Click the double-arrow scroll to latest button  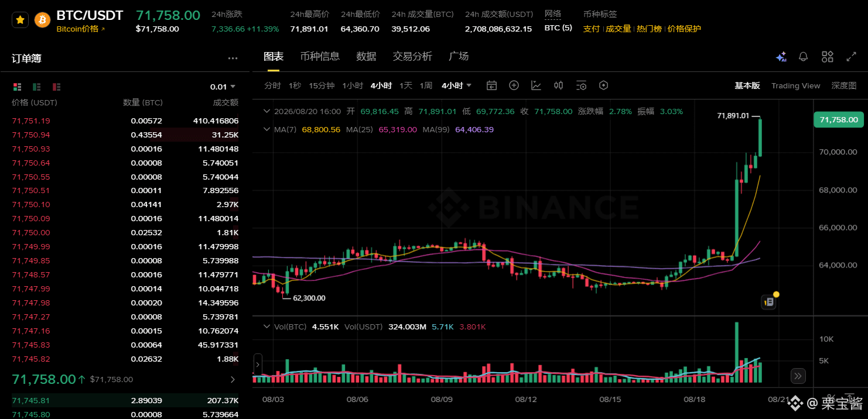click(798, 376)
